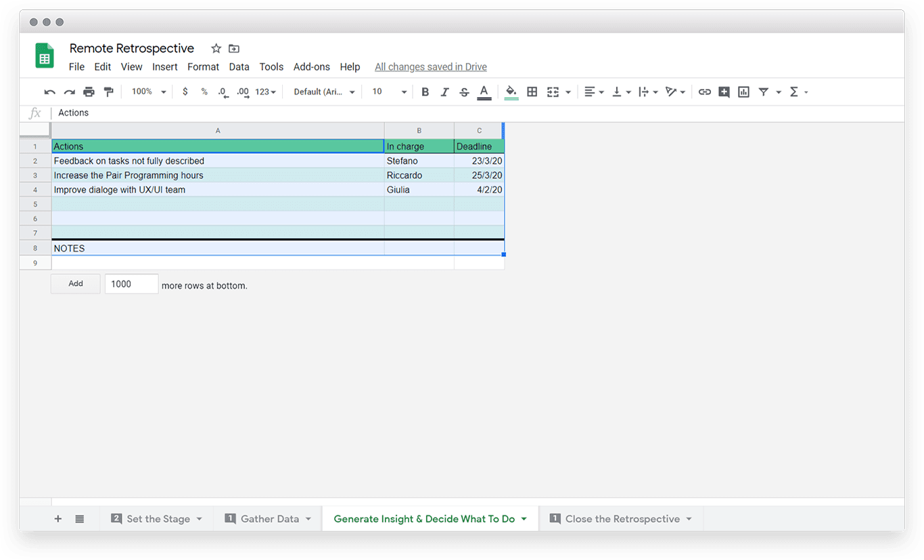
Task: Open Close the Retrospective tab arrow menu
Action: click(689, 519)
